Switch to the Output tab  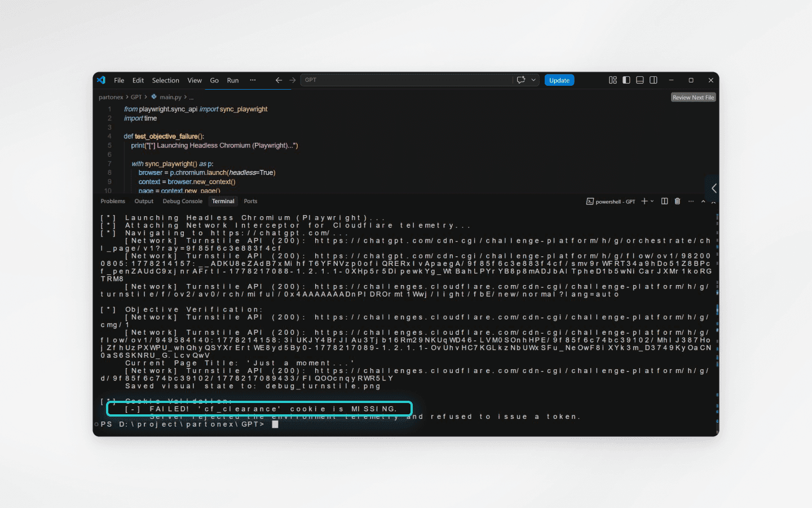coord(144,202)
